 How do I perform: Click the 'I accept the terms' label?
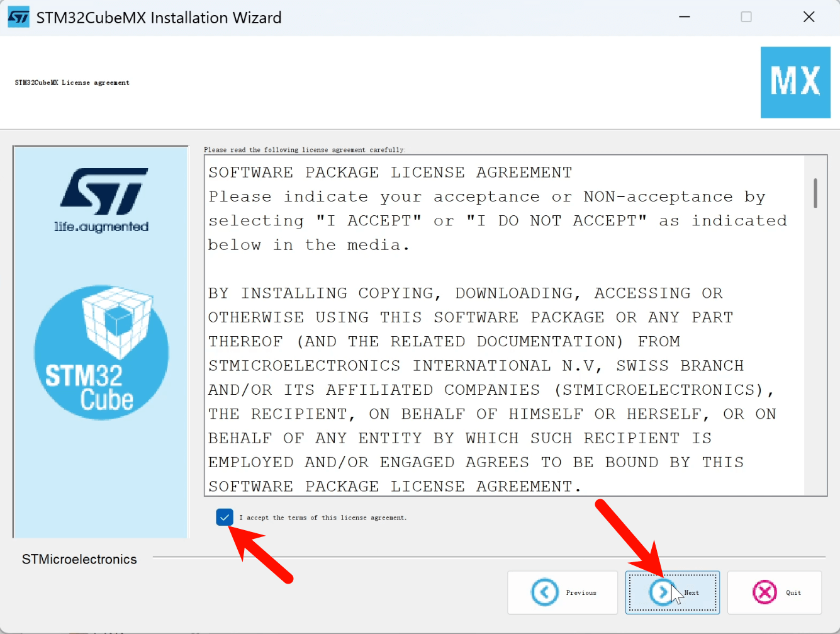click(x=323, y=518)
